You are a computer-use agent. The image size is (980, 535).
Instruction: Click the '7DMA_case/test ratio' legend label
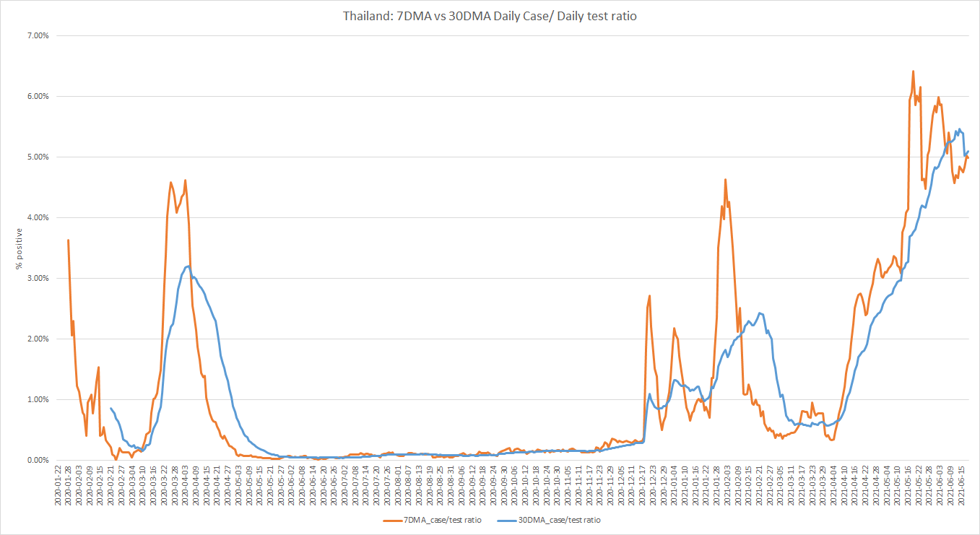click(x=442, y=520)
